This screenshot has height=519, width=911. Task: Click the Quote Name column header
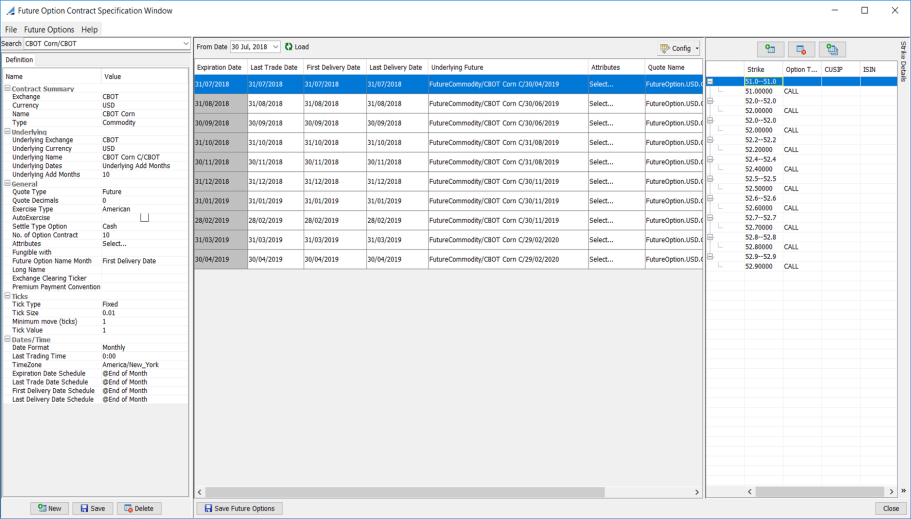tap(673, 67)
